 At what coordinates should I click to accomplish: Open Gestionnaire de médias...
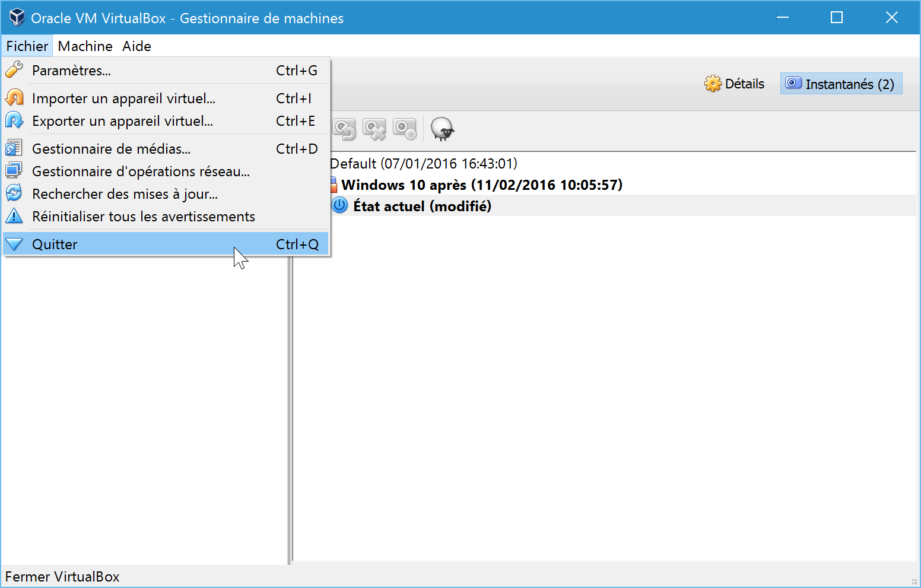tap(166, 149)
